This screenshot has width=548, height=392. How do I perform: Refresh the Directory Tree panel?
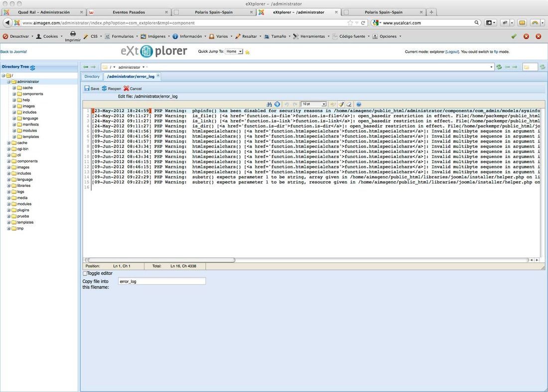[x=32, y=67]
